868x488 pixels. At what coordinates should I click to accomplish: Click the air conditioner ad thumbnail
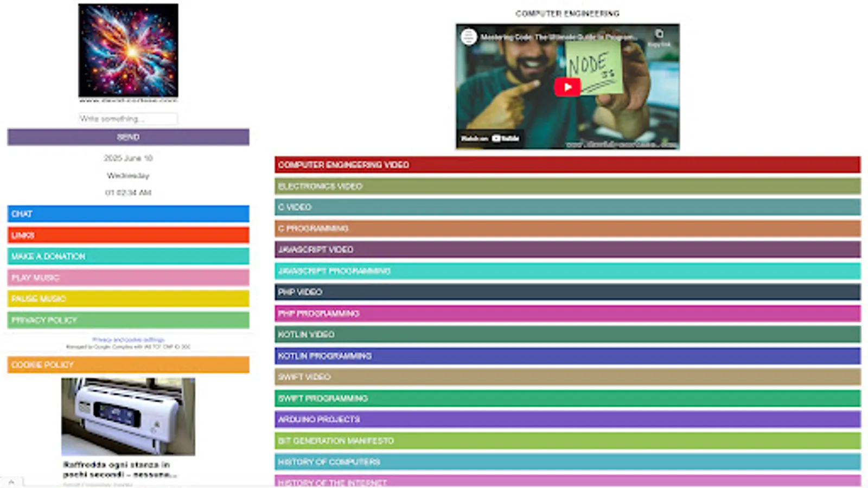click(129, 416)
